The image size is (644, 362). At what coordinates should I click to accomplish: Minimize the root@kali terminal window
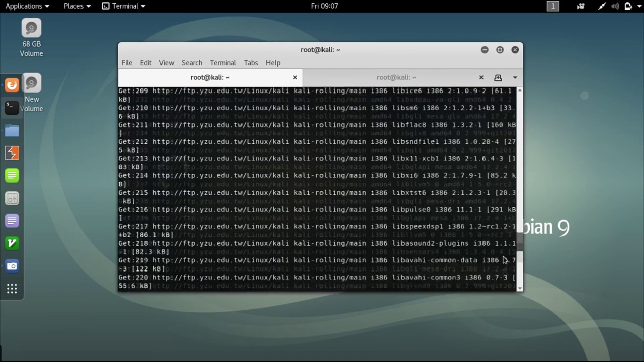485,50
